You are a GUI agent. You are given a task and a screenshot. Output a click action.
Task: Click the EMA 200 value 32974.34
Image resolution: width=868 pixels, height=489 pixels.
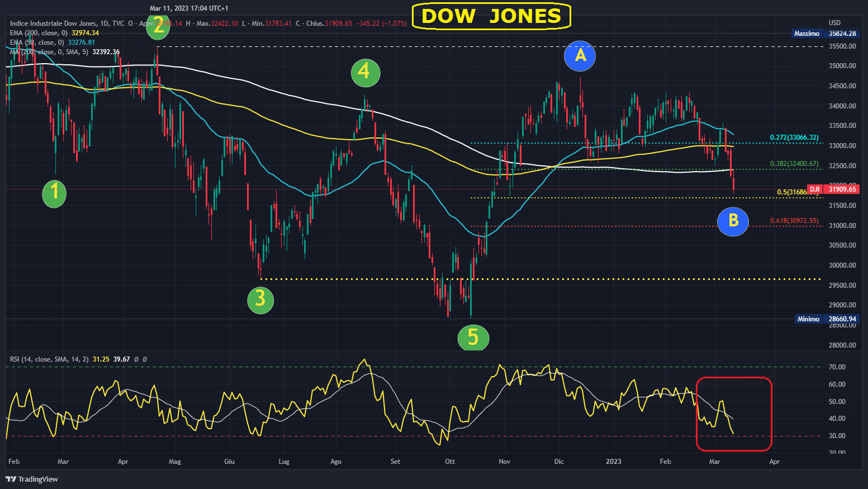pos(85,33)
